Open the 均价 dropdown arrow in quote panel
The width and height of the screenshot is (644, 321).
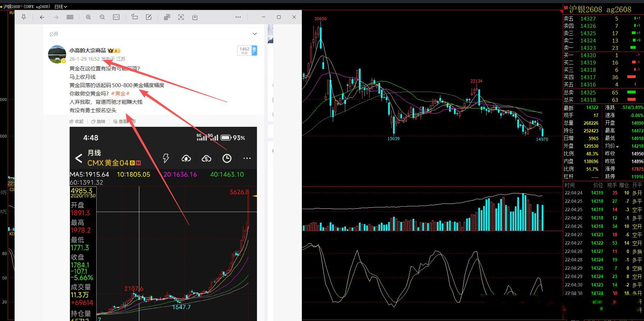point(618,146)
